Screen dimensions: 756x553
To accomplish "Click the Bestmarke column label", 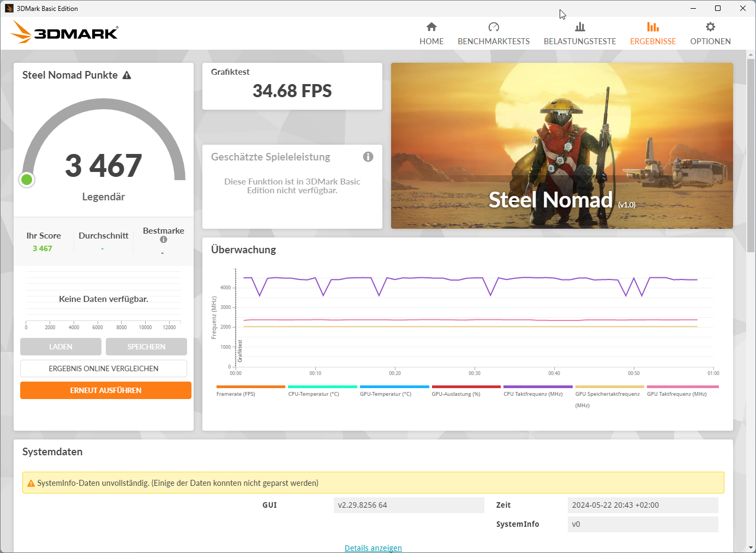I will [x=164, y=231].
